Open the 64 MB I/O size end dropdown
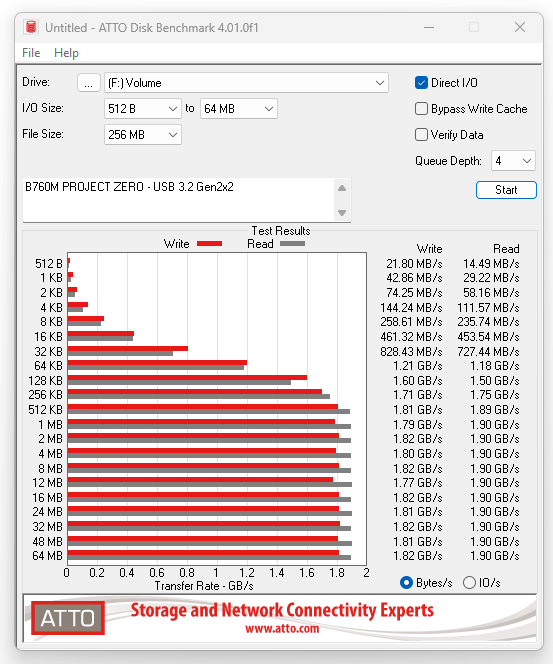Screen dimensions: 553x664 click(239, 109)
